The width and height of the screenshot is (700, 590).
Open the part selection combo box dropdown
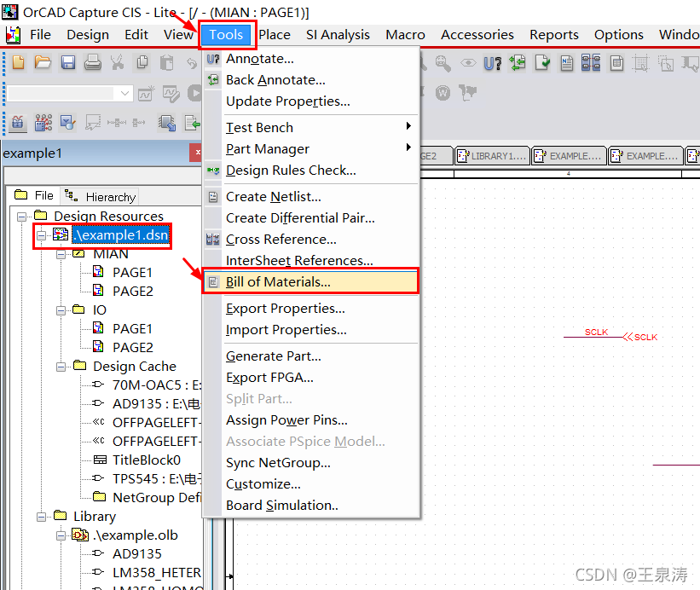tap(125, 93)
